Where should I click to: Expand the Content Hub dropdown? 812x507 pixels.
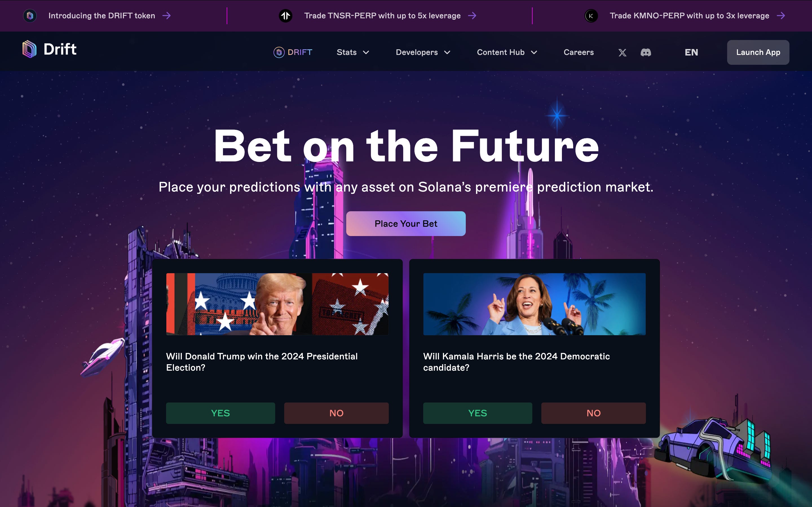507,52
